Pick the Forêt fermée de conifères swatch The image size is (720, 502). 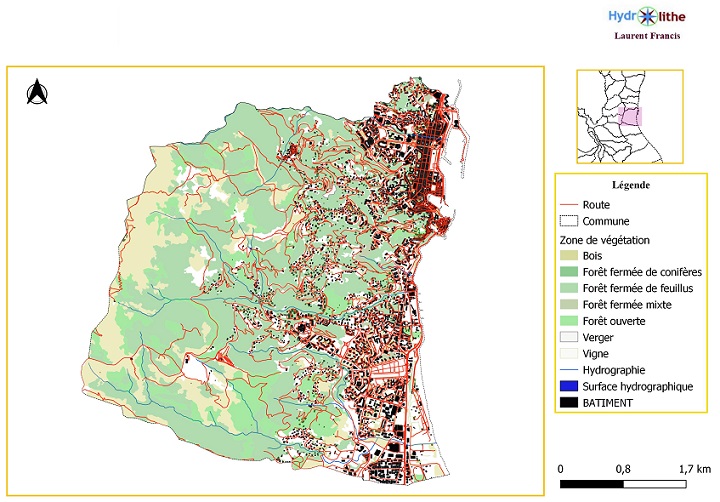coord(569,272)
